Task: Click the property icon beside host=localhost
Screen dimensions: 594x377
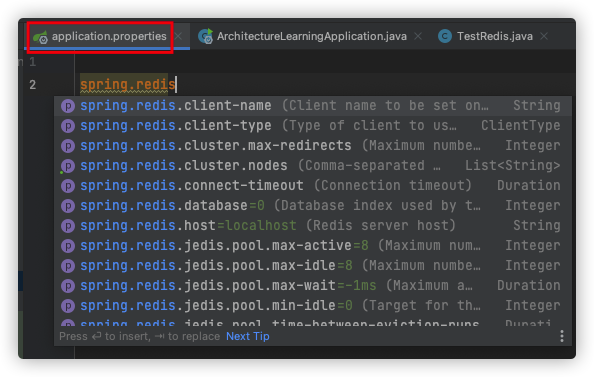Action: [68, 226]
